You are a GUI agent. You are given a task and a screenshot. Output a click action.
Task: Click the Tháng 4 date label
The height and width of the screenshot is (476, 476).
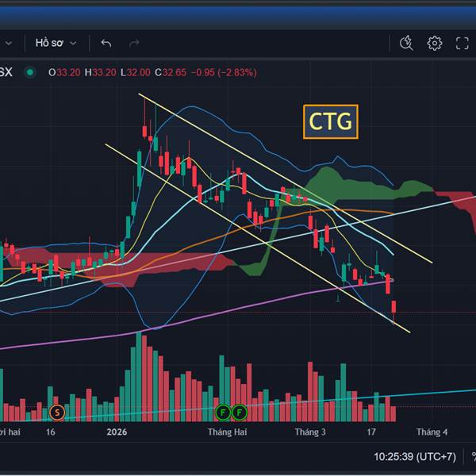click(x=432, y=432)
